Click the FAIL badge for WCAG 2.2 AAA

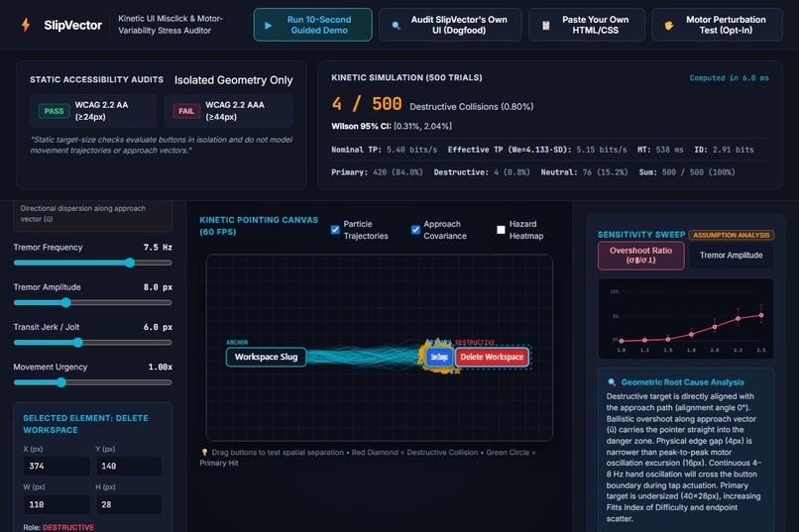[x=186, y=111]
